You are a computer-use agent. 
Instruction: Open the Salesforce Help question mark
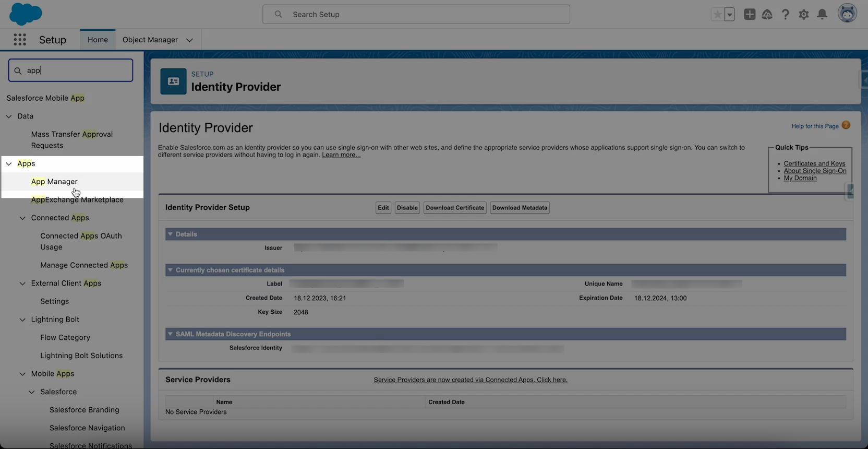click(x=785, y=15)
